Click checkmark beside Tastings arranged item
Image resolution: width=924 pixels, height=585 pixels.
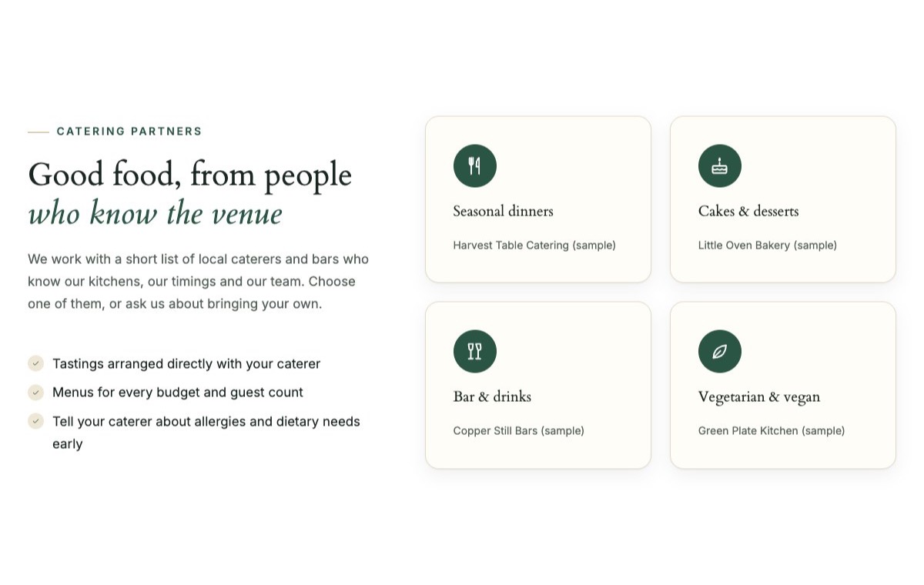pyautogui.click(x=35, y=363)
